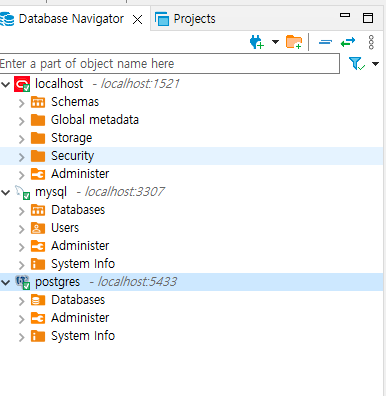The width and height of the screenshot is (386, 396).
Task: Open the view menu three-dots icon
Action: pos(371,42)
